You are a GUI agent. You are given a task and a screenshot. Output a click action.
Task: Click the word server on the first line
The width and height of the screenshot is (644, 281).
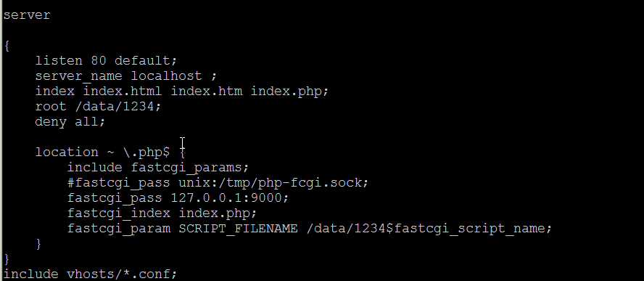click(27, 15)
